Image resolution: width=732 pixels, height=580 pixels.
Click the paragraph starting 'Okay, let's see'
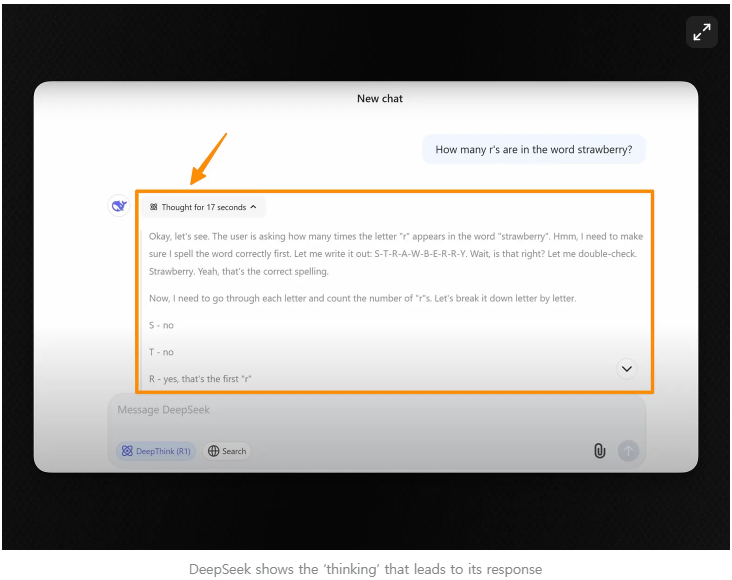click(x=396, y=254)
